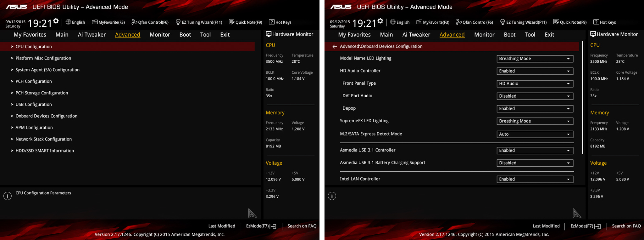Open the Model Name LED Lighting dropdown

[x=535, y=59]
